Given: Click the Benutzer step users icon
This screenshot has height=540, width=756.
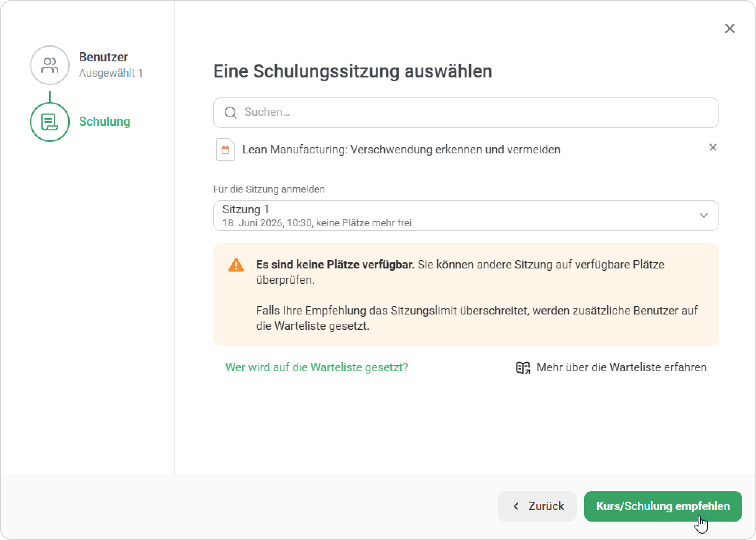Looking at the screenshot, I should (x=50, y=65).
